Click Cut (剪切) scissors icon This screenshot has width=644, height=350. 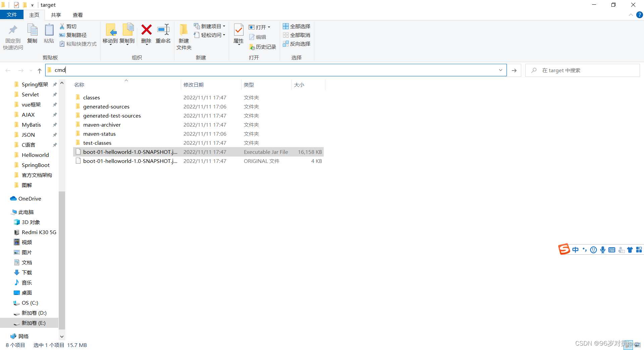(62, 26)
